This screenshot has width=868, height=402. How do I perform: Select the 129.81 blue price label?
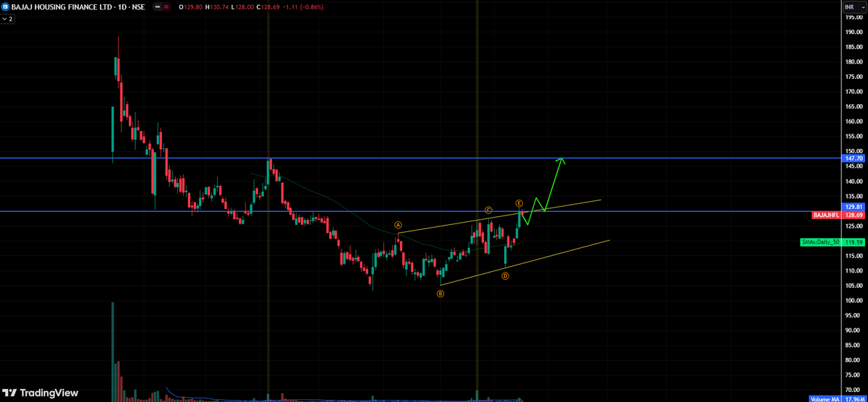pyautogui.click(x=854, y=207)
